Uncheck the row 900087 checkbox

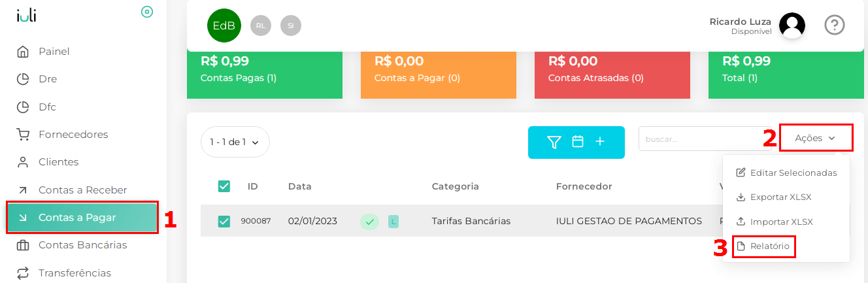tap(224, 222)
